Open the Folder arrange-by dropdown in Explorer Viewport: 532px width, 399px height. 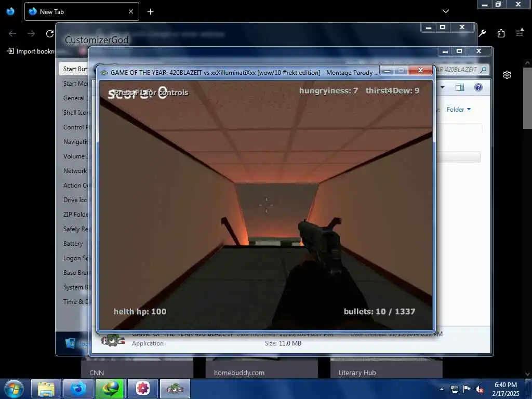pos(459,110)
